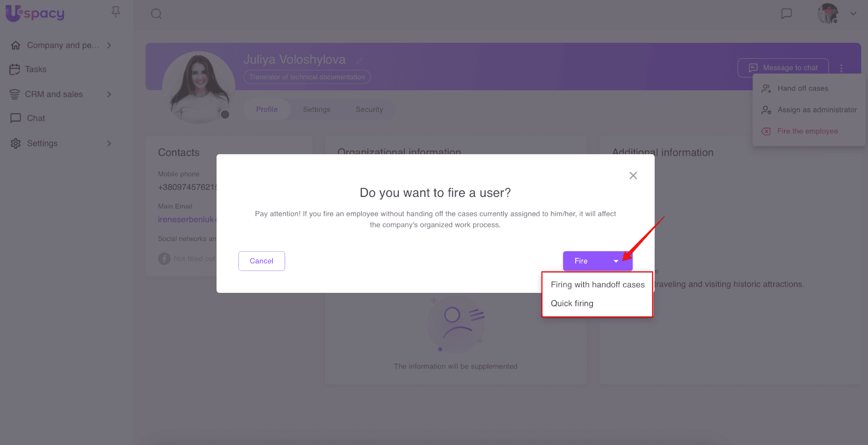Click the Facebook icon under Social networks
The width and height of the screenshot is (868, 445).
[164, 259]
